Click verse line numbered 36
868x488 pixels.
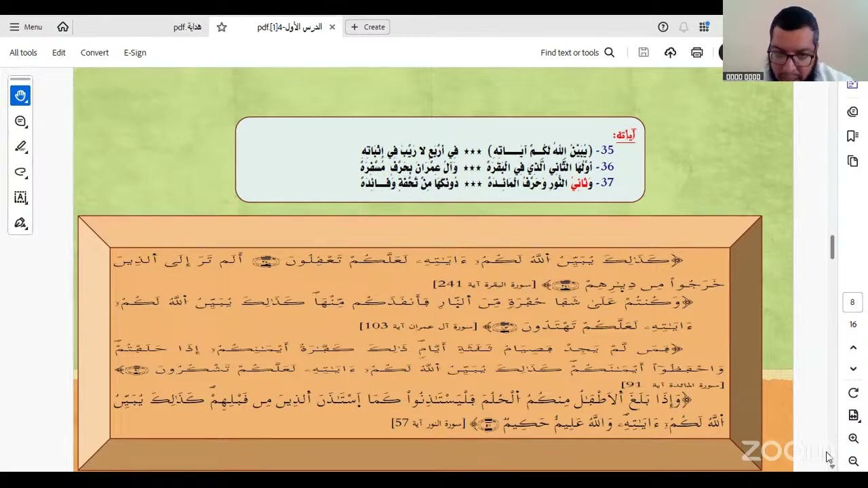pos(487,167)
